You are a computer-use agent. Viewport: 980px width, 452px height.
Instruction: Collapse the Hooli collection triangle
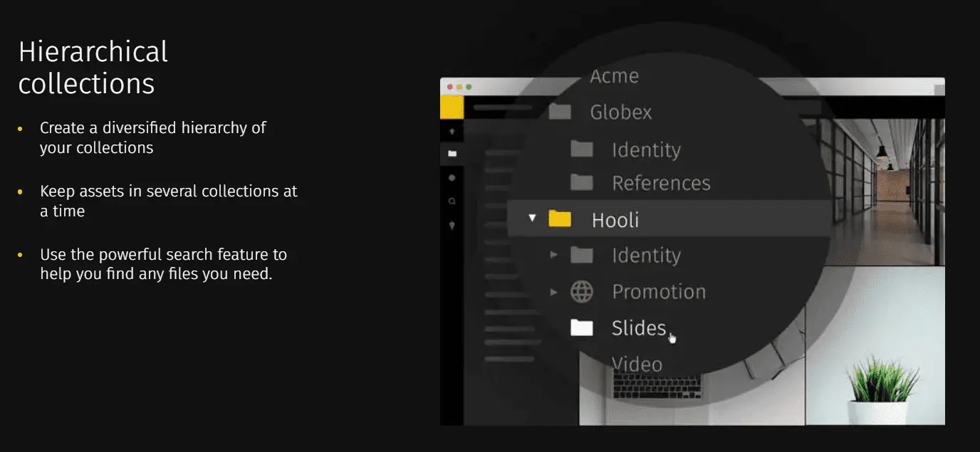click(x=531, y=219)
